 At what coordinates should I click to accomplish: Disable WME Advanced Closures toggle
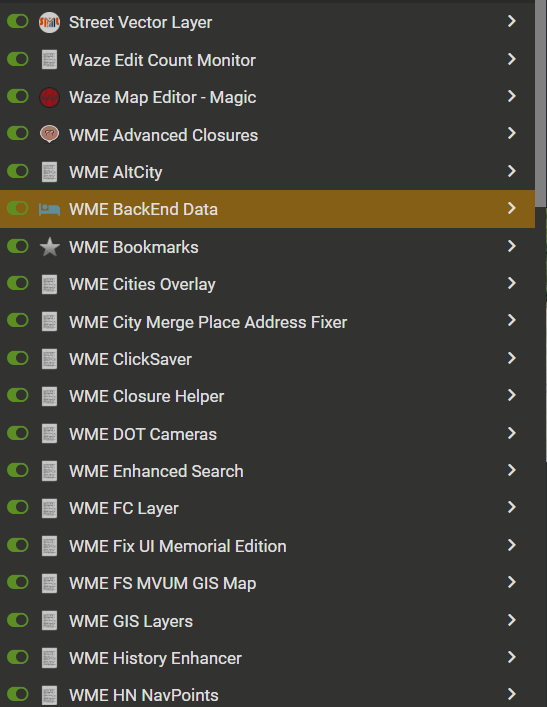pyautogui.click(x=18, y=133)
